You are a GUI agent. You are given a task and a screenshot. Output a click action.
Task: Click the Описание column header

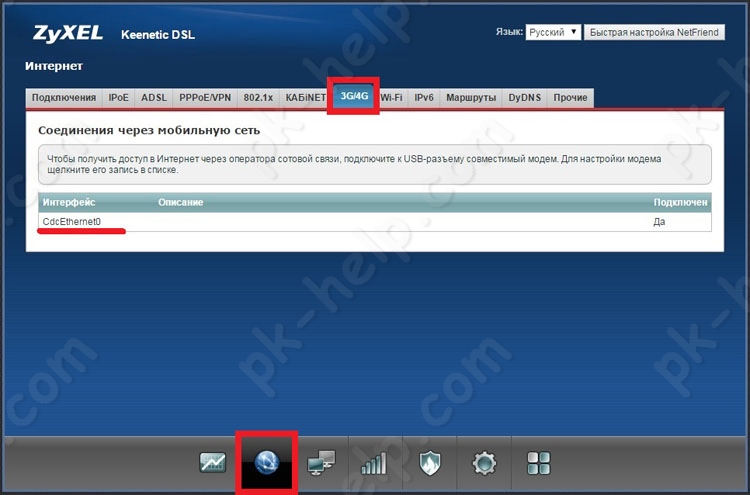(x=181, y=202)
